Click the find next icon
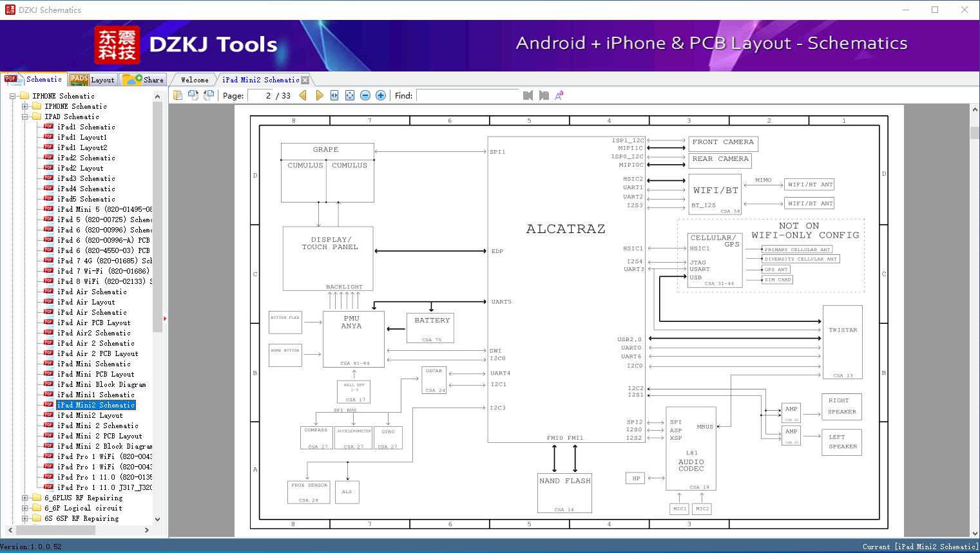 click(544, 95)
